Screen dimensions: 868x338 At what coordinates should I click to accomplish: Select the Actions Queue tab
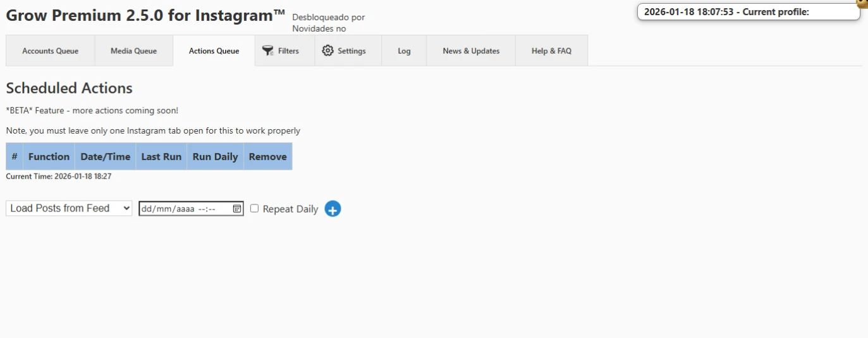pos(214,51)
